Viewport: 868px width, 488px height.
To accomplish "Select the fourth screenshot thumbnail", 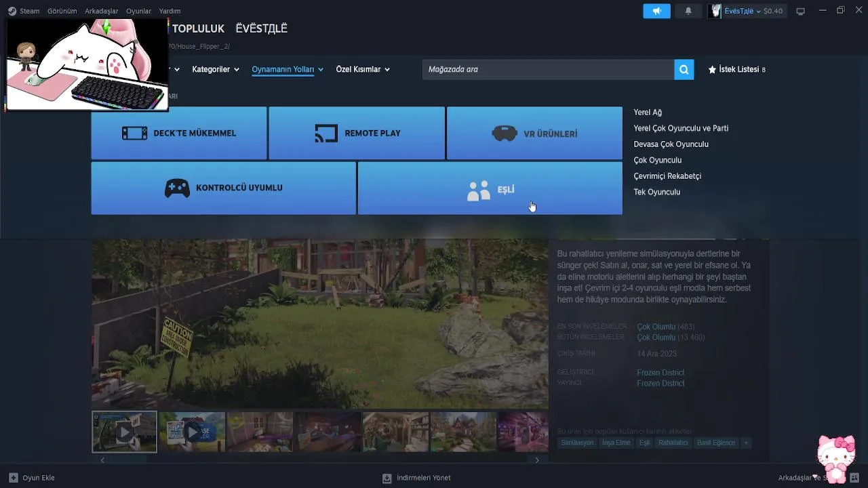I will (328, 432).
